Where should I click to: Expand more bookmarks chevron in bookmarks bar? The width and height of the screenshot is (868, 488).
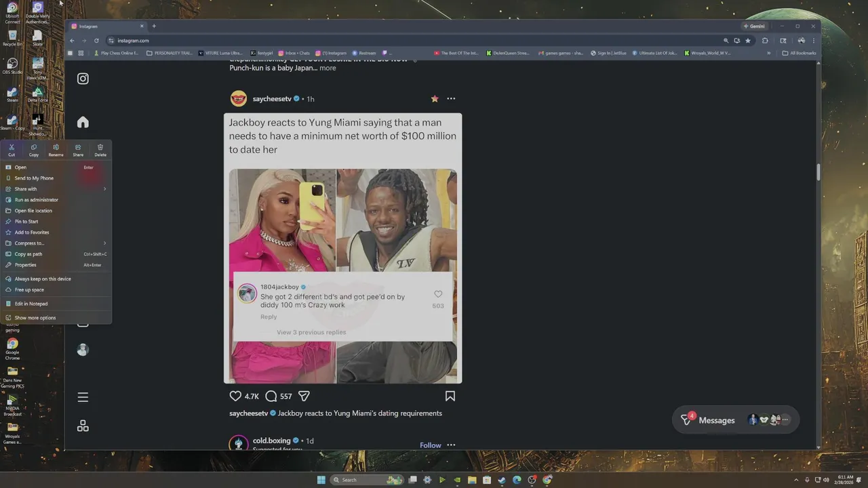[x=768, y=53]
